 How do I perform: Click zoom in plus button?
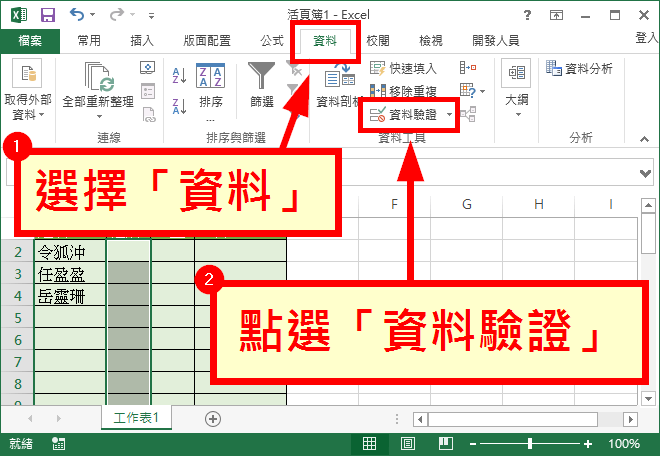588,444
